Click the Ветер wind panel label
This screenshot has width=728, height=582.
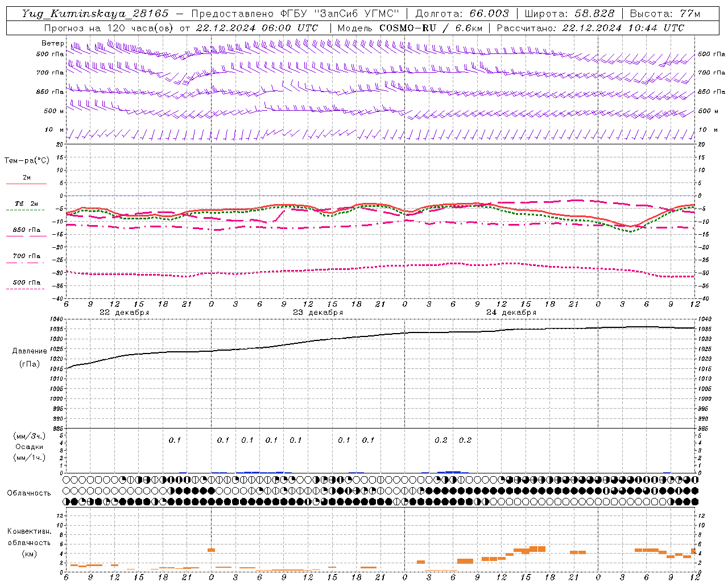[52, 43]
